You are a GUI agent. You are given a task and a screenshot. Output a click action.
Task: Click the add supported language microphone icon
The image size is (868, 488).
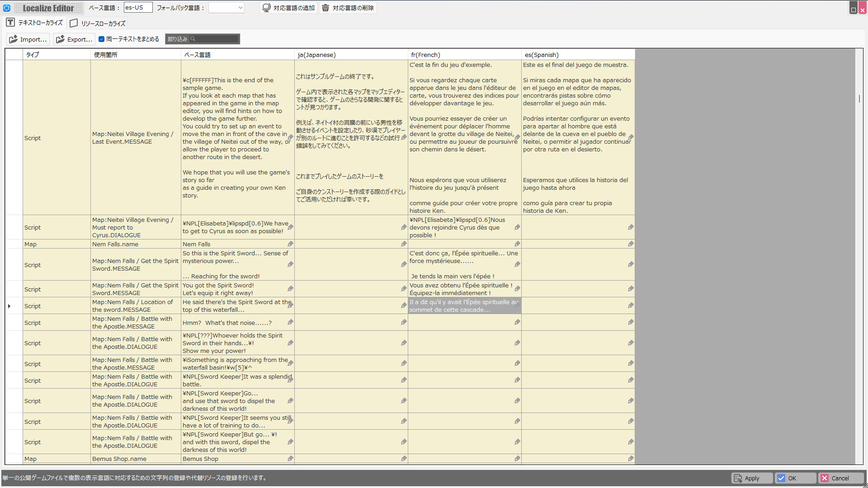266,7
